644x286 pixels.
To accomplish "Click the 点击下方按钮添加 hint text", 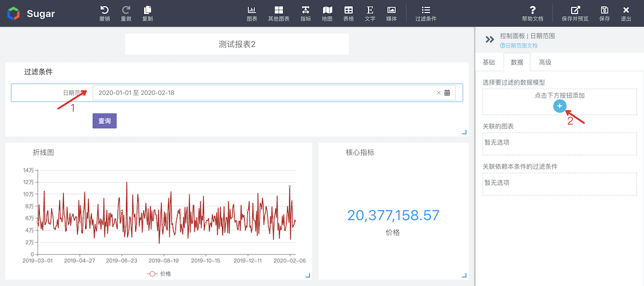I will click(x=559, y=96).
